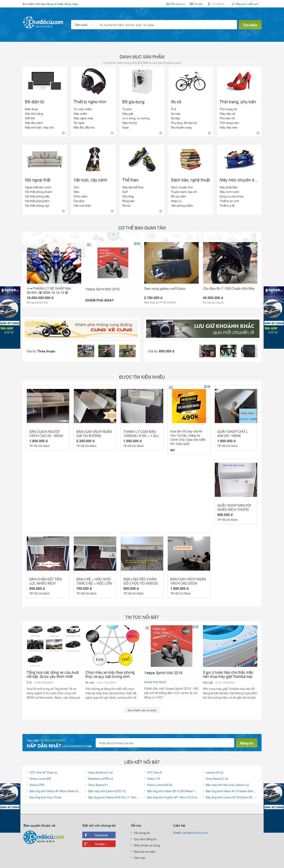This screenshot has width=284, height=868.
Task: Expand the Đồ điện tử category list
Action: pyautogui.click(x=63, y=133)
